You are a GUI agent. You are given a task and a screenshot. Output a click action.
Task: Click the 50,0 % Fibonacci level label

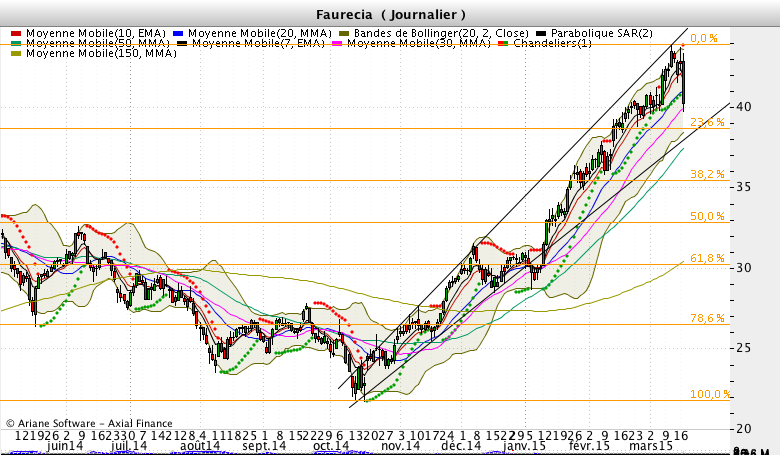[707, 216]
